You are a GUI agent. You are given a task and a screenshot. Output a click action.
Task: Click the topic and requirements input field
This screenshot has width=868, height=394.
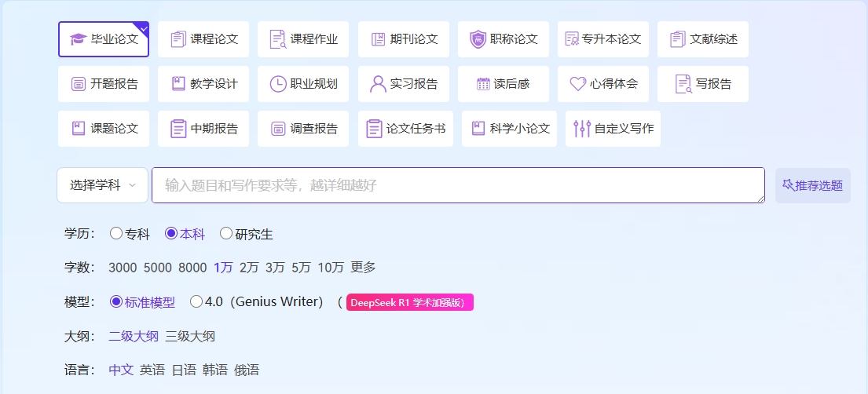pyautogui.click(x=458, y=185)
